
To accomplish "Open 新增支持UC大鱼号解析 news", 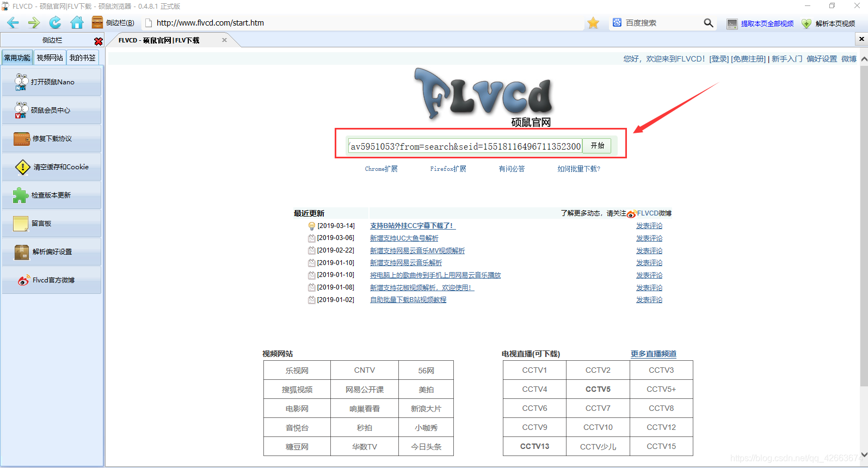I will coord(404,238).
